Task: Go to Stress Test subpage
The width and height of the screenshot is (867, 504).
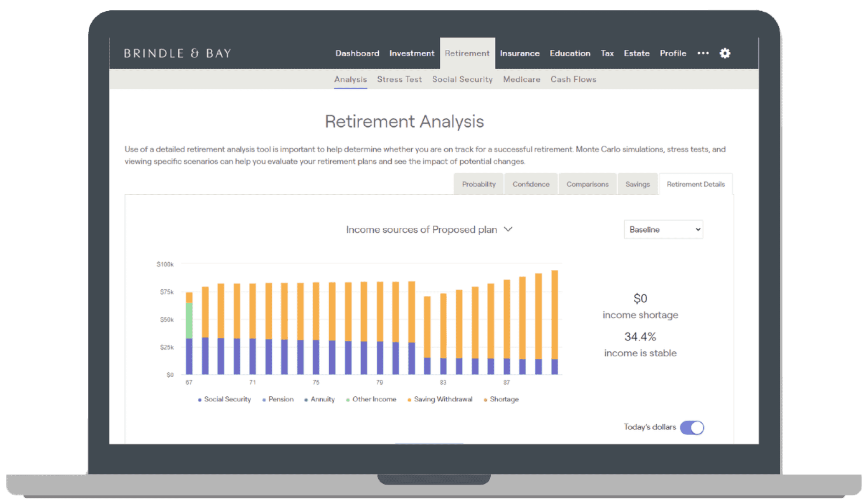Action: pos(399,79)
